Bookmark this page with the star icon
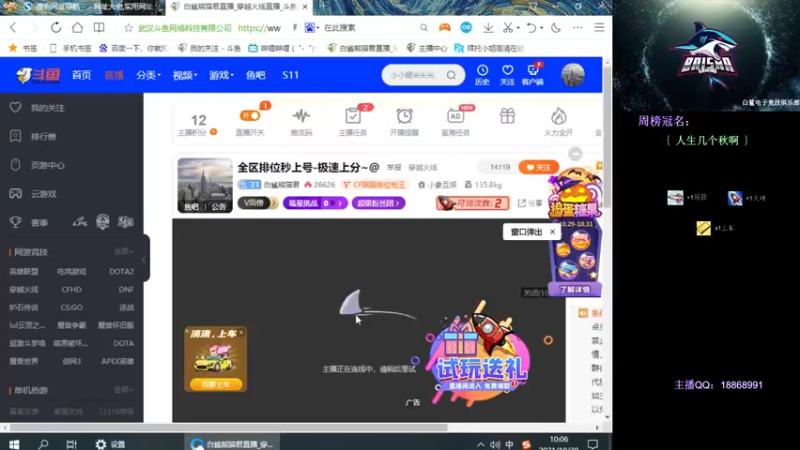The image size is (800, 450). tap(129, 28)
